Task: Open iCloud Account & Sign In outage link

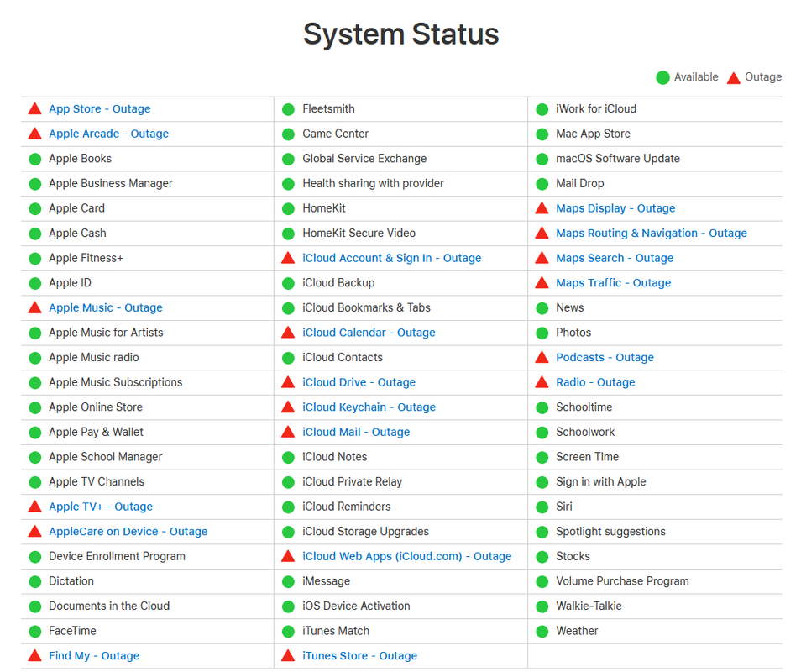Action: click(392, 258)
